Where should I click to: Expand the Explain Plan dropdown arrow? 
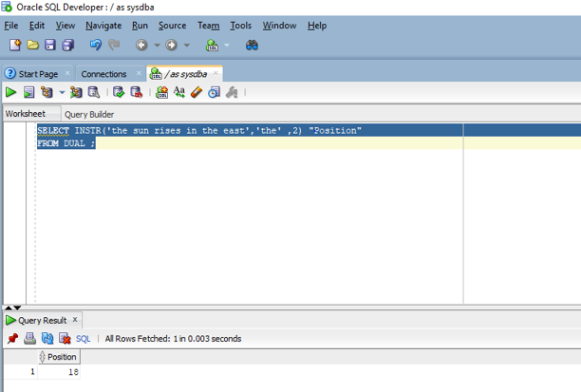pyautogui.click(x=62, y=92)
